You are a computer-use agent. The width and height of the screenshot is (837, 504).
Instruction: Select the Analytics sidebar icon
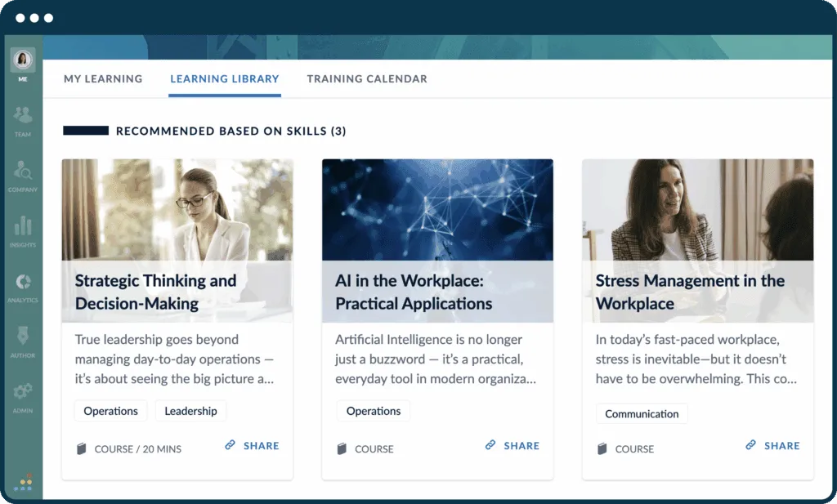23,283
